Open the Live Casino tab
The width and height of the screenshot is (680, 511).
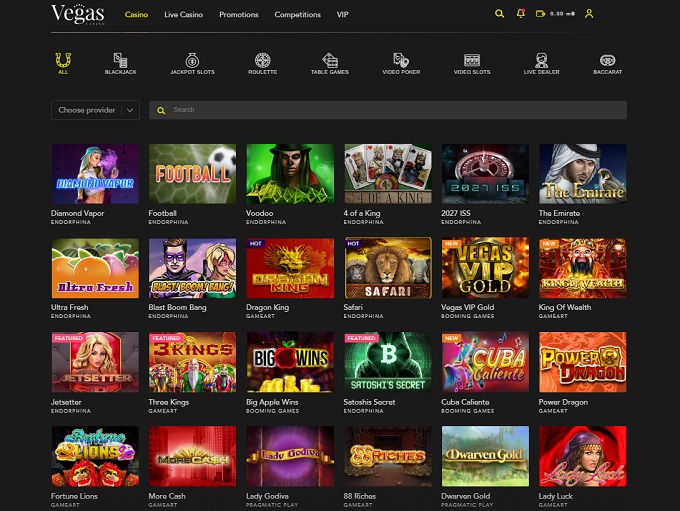[183, 15]
